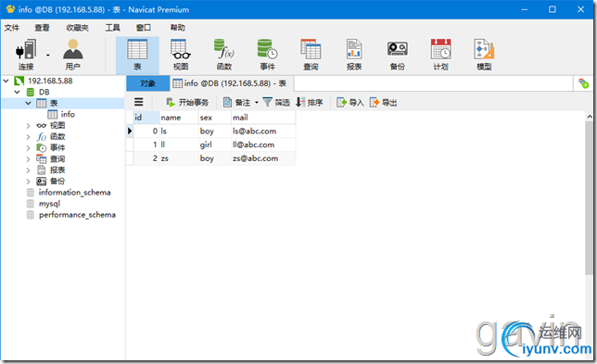Open the 报表 reports toolbar button
Image resolution: width=597 pixels, height=364 pixels.
[x=354, y=55]
